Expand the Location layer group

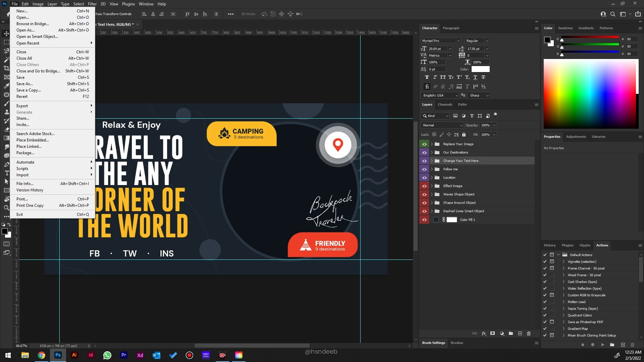pyautogui.click(x=432, y=178)
